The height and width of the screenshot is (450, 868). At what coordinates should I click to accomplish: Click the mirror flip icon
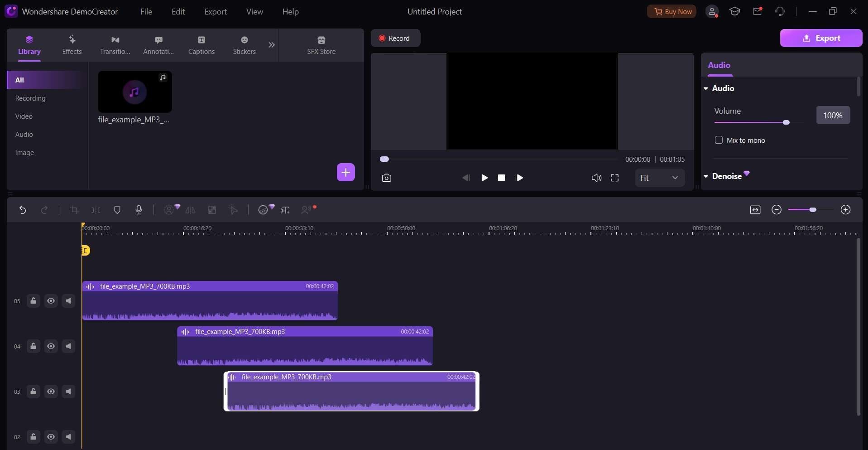point(191,210)
